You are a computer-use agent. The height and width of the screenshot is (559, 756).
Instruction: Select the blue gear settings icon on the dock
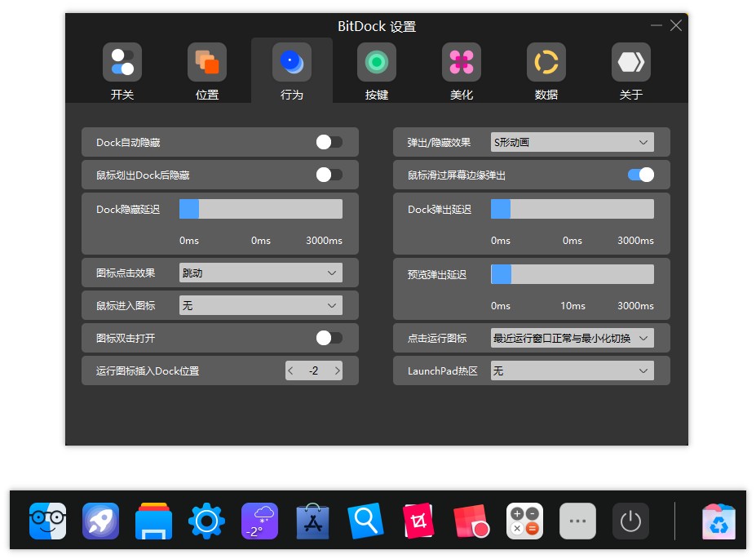click(206, 520)
